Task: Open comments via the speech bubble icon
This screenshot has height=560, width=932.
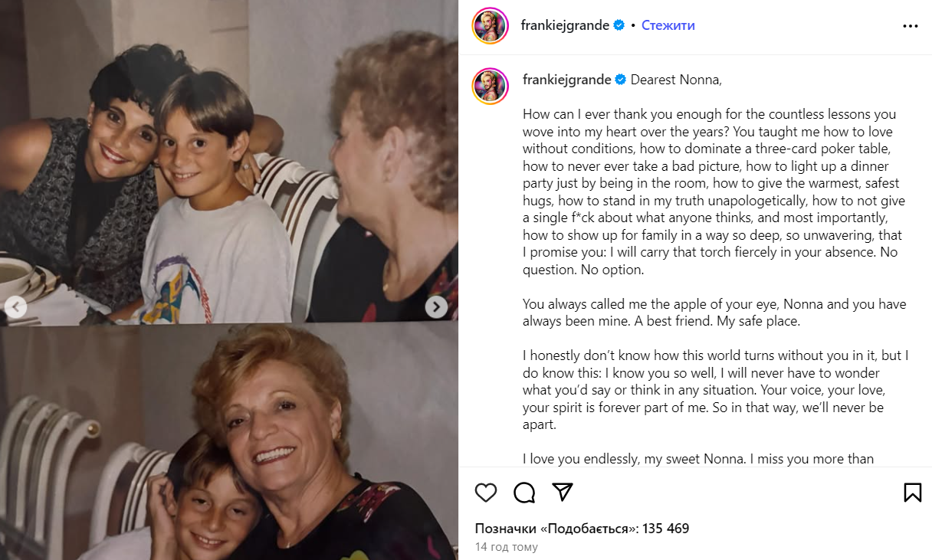Action: [524, 492]
